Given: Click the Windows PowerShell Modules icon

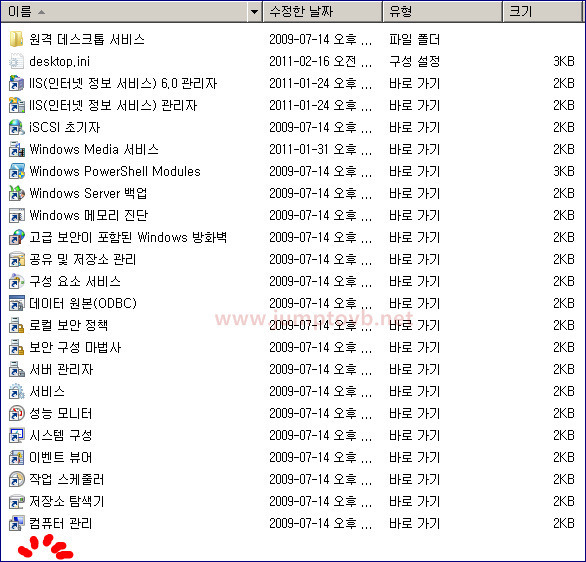Looking at the screenshot, I should coord(16,172).
